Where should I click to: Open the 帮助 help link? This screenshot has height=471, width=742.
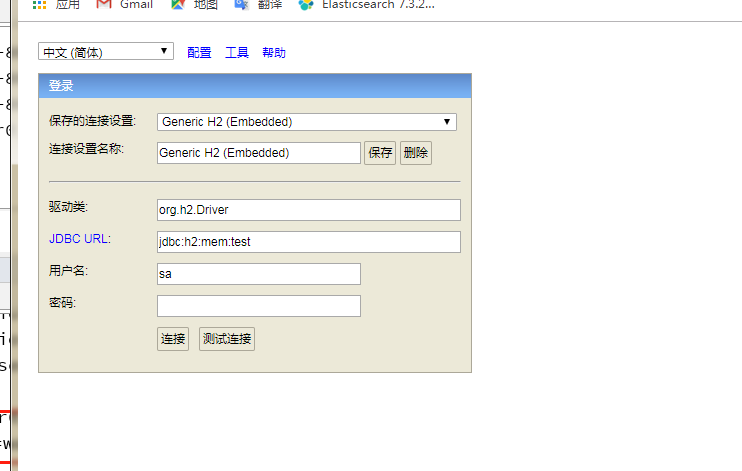pos(274,53)
